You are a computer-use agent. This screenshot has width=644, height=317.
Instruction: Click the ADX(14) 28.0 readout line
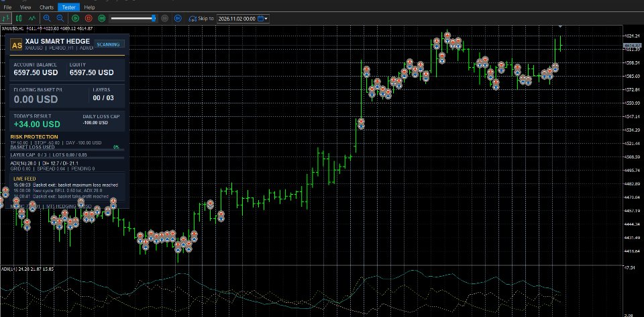(x=44, y=164)
